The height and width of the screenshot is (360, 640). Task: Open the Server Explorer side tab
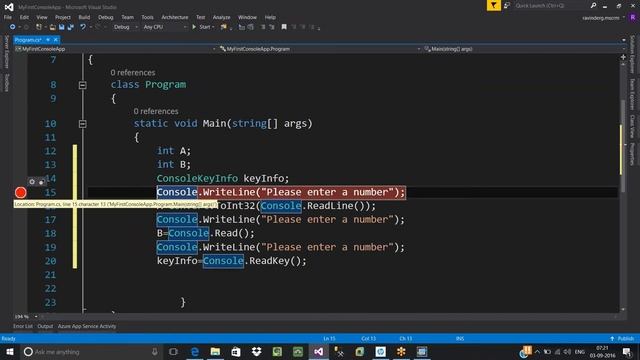click(x=6, y=52)
